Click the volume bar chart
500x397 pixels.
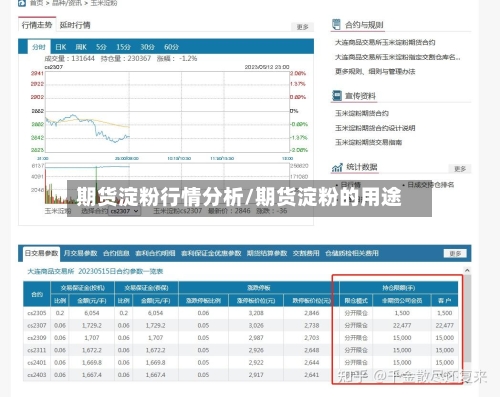click(167, 184)
